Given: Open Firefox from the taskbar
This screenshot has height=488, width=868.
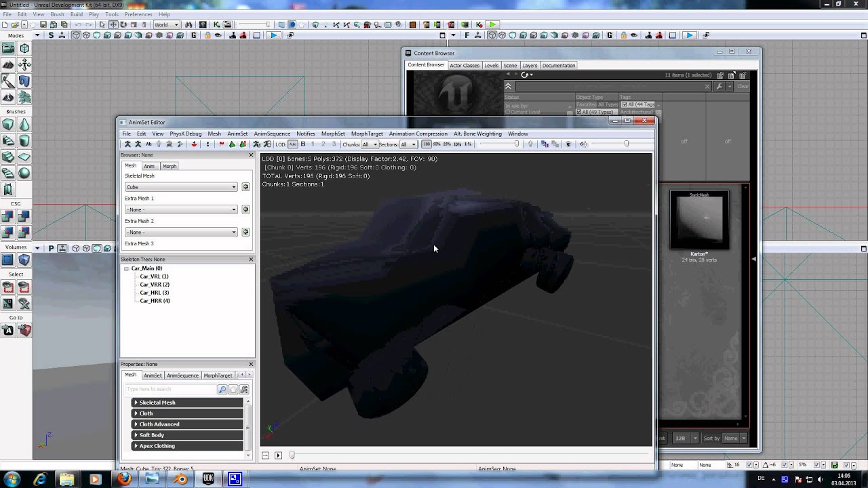Looking at the screenshot, I should (124, 479).
